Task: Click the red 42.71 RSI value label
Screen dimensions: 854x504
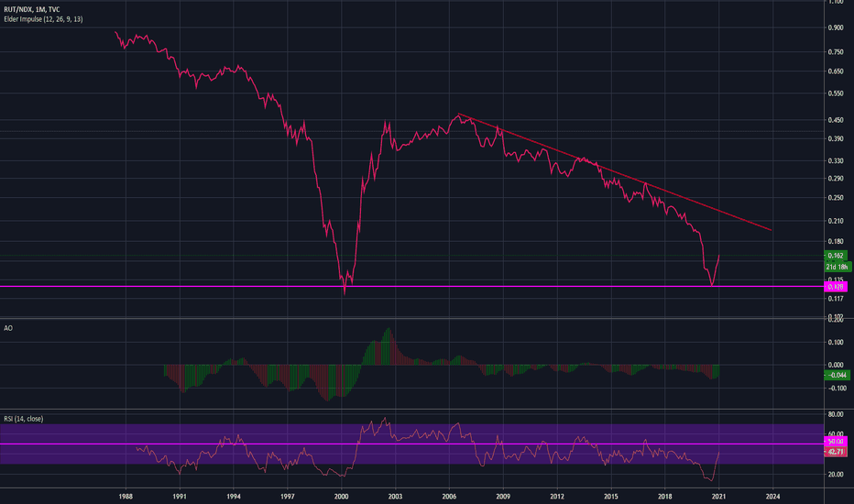Action: (x=836, y=452)
